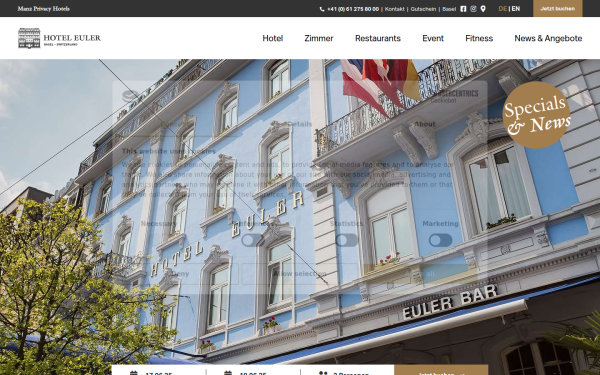
Task: Click the Hotel Euler logo
Action: click(x=59, y=38)
